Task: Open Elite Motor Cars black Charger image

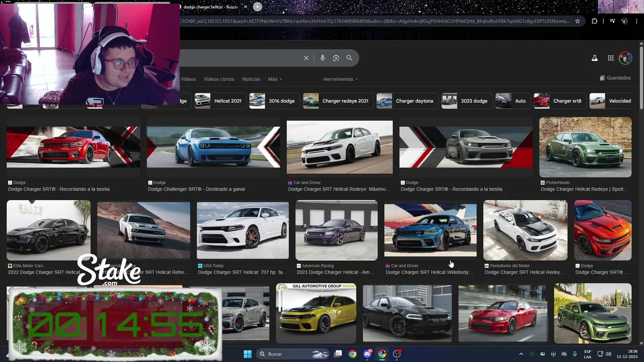Action: [48, 230]
